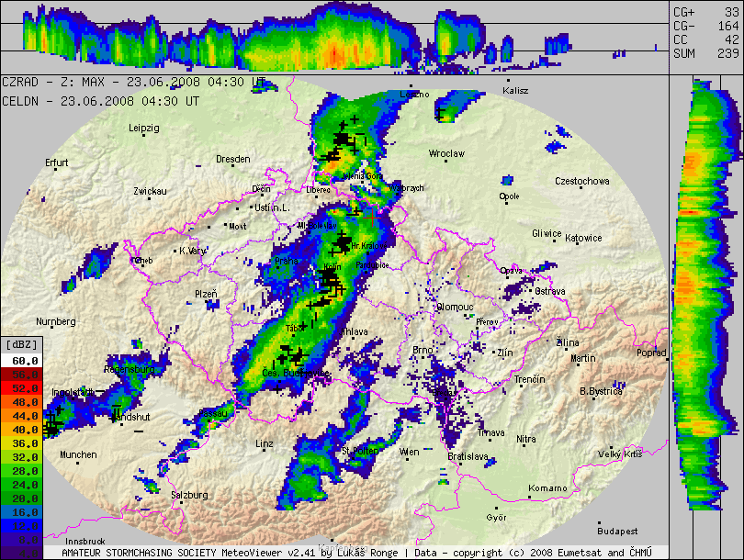Image resolution: width=744 pixels, height=560 pixels.
Task: Click the Dresden city label
Action: [232, 159]
